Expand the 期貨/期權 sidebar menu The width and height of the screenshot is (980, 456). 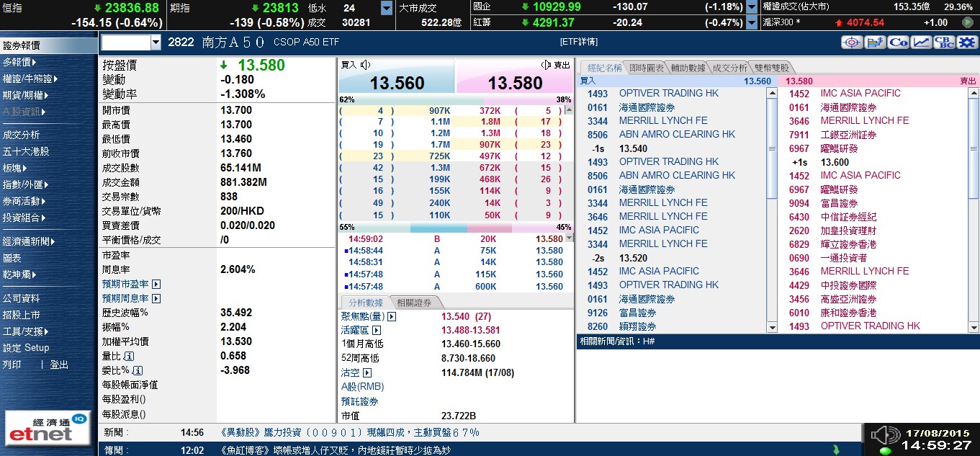(25, 96)
